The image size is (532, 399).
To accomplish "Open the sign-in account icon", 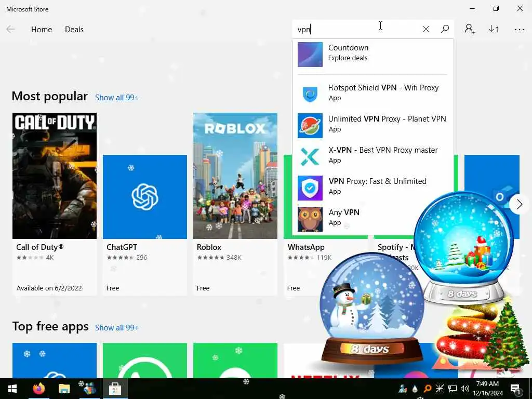I will pos(470,29).
